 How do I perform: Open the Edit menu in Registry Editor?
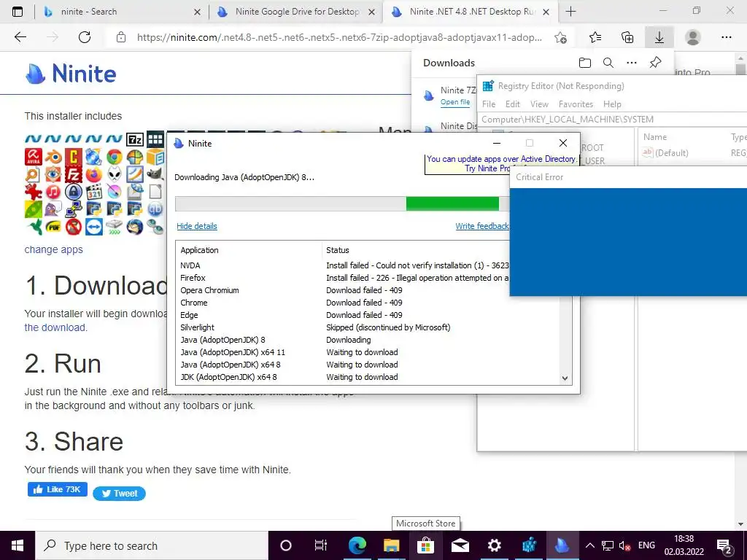pos(513,104)
